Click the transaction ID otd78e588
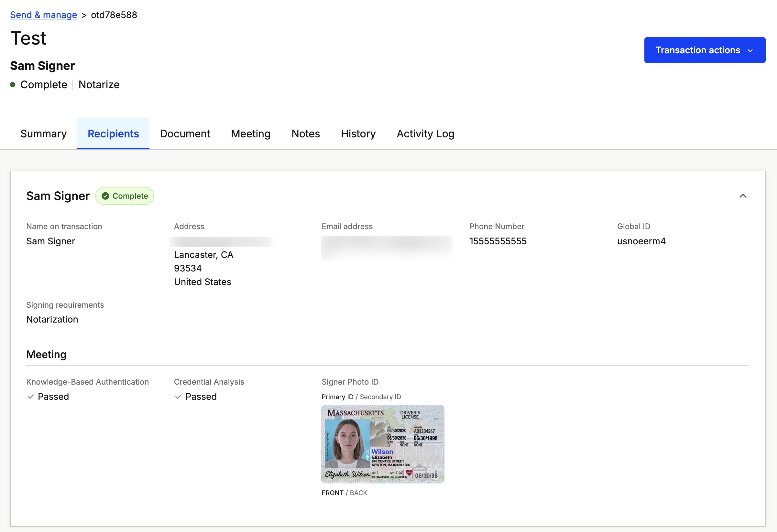Screen dimensions: 777x532 [114, 15]
